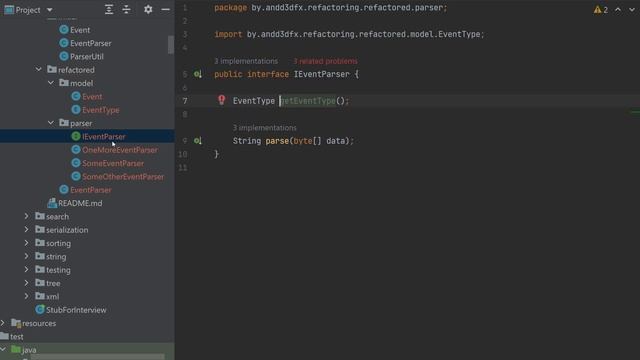Viewport: 640px width, 360px height.
Task: Click the green marker on editor error stripe
Action: [x=635, y=112]
